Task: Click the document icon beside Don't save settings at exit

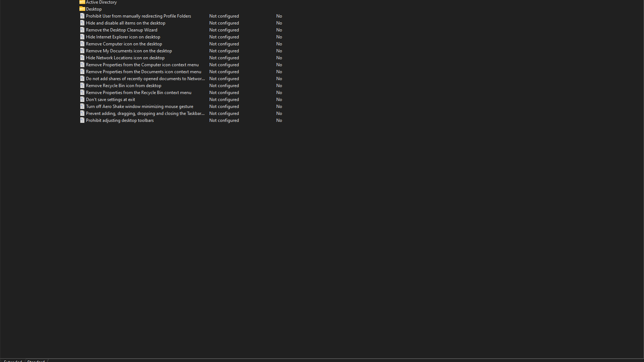Action: coord(82,99)
